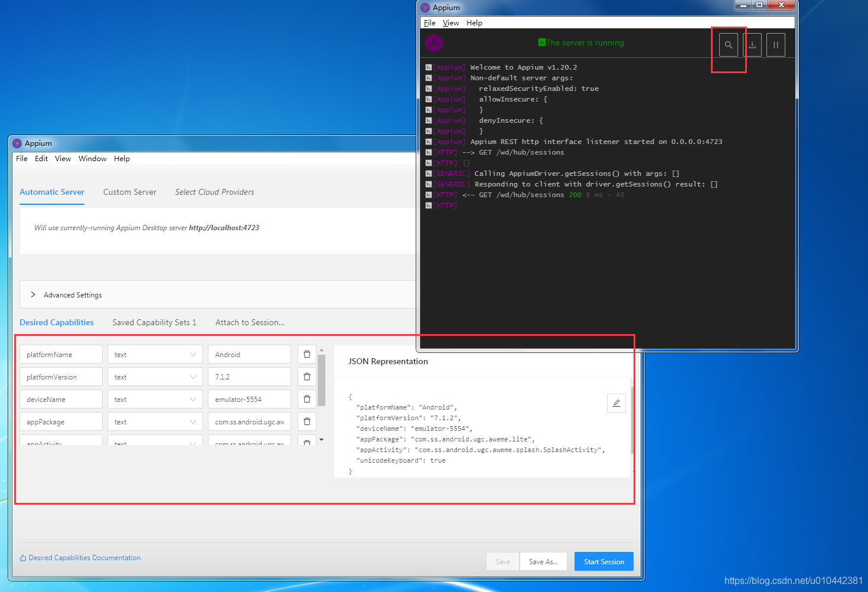Click capabilities list scroll-down arrow

point(322,440)
